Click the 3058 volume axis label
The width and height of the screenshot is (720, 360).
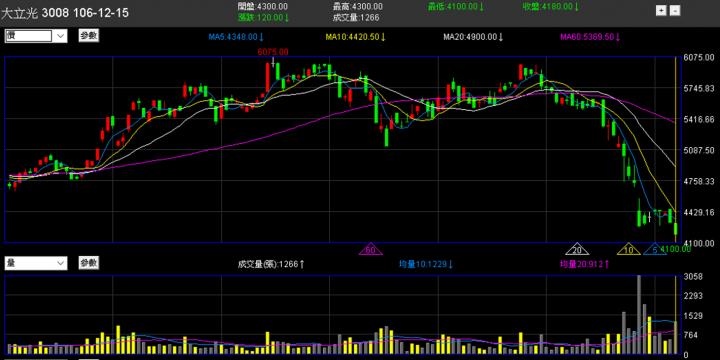point(693,276)
